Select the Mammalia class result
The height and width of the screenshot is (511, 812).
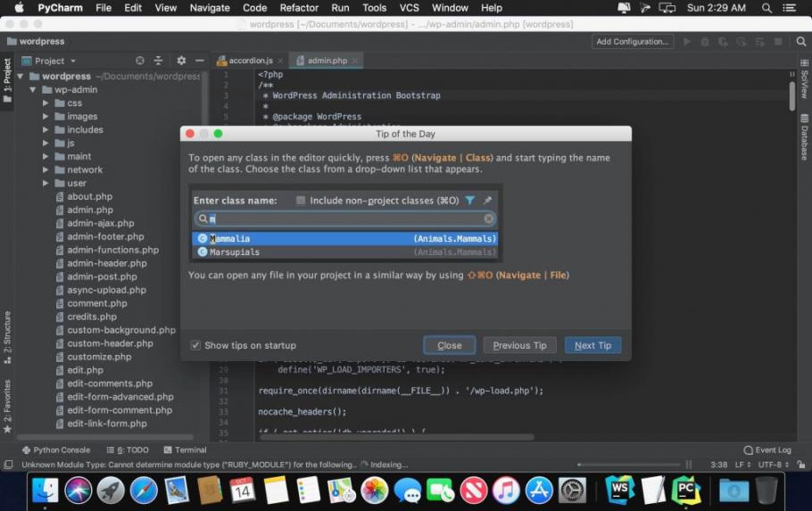point(345,239)
